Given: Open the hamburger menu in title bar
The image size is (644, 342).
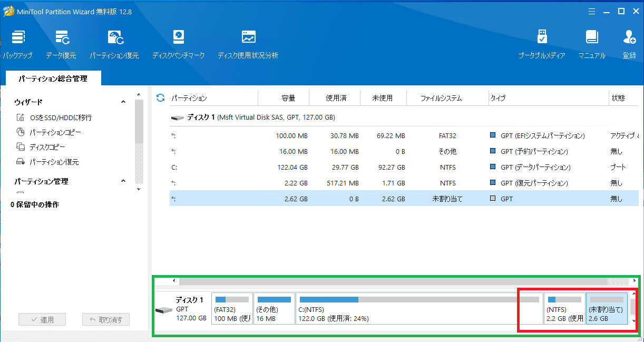Looking at the screenshot, I should click(593, 11).
